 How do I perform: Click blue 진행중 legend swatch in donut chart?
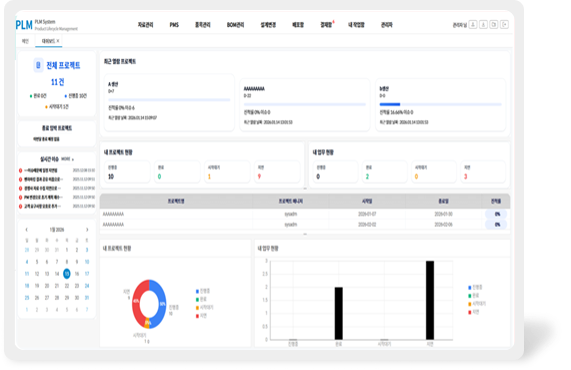tap(197, 291)
